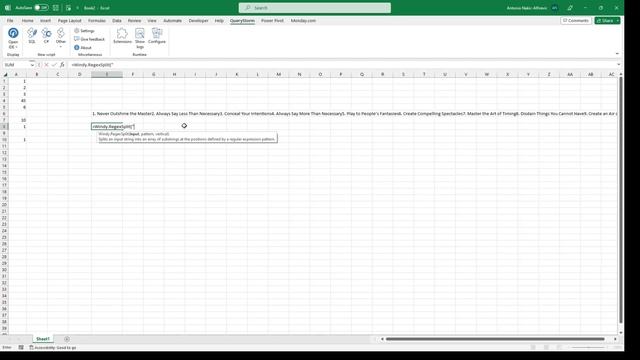The height and width of the screenshot is (360, 640).
Task: Open the Other script types dropdown
Action: coord(61,38)
